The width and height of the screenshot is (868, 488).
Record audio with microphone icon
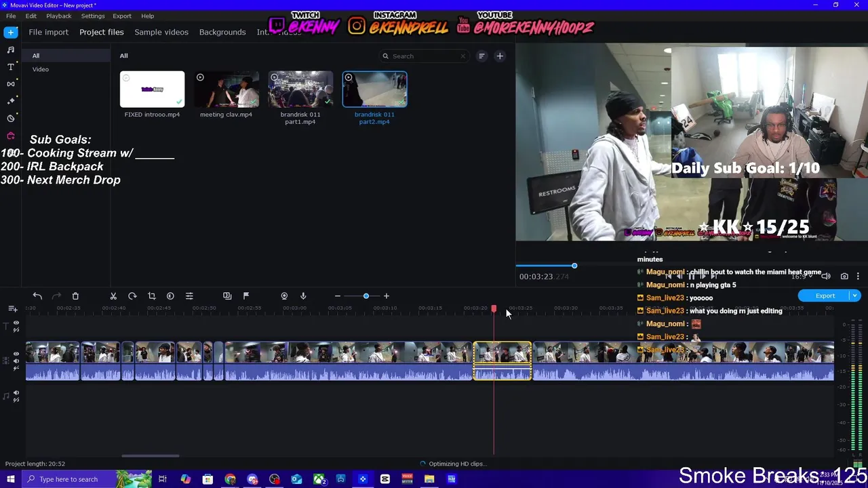(x=303, y=296)
